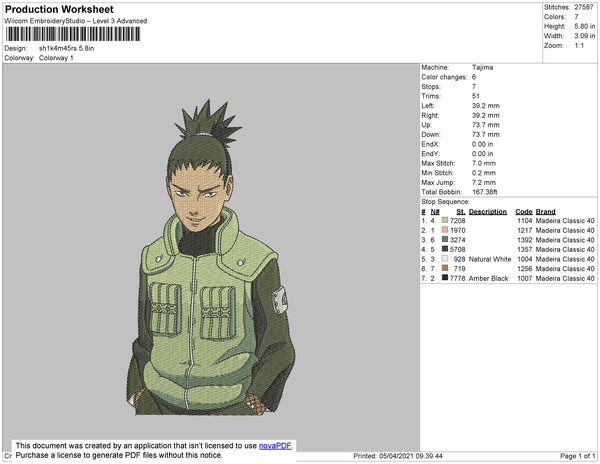Image resolution: width=600 pixels, height=464 pixels.
Task: Click the Amber Black description
Action: click(x=488, y=278)
